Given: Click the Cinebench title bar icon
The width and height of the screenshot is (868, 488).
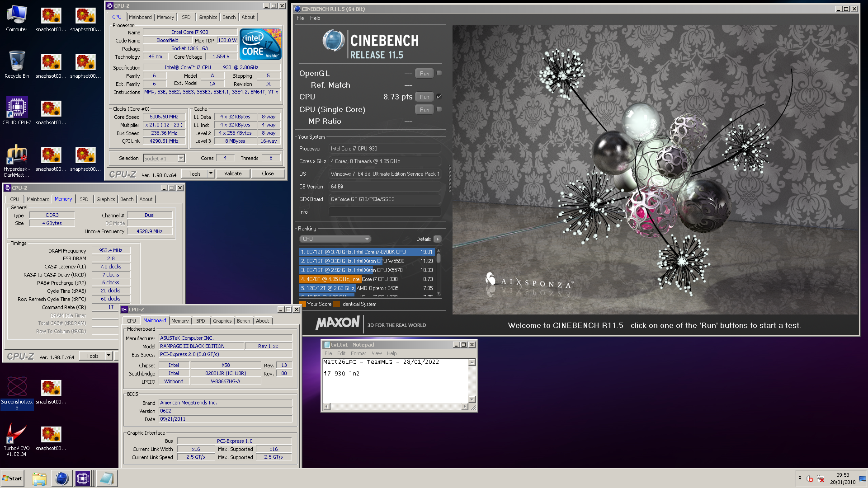Looking at the screenshot, I should pyautogui.click(x=297, y=9).
